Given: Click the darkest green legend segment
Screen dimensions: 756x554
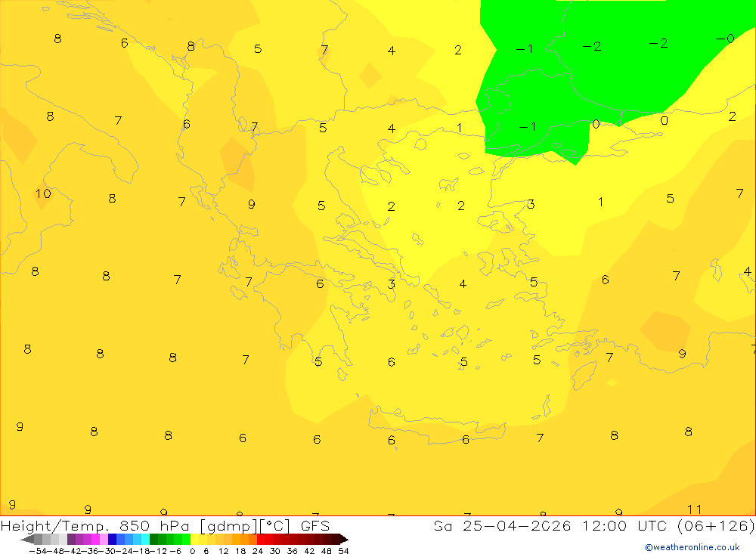Looking at the screenshot, I should 153,539.
